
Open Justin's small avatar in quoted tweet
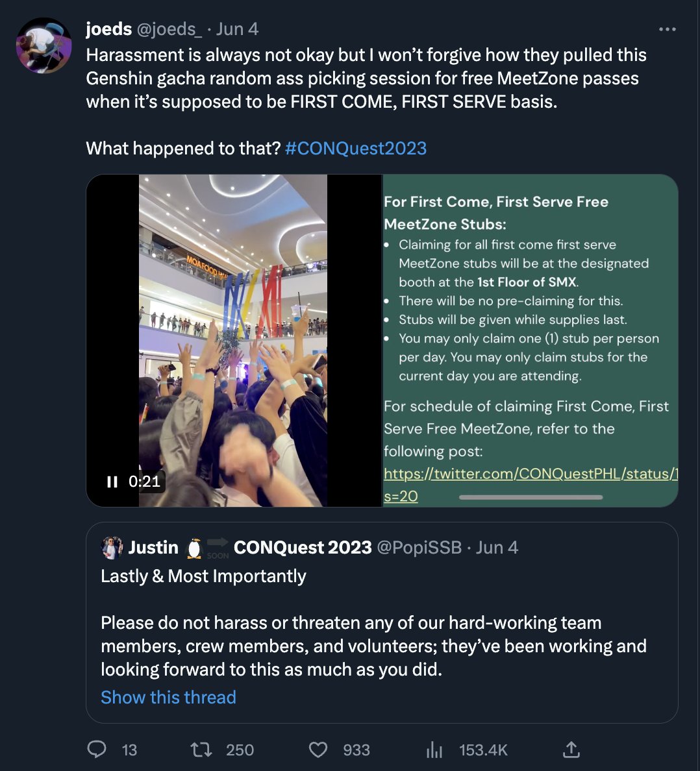112,547
